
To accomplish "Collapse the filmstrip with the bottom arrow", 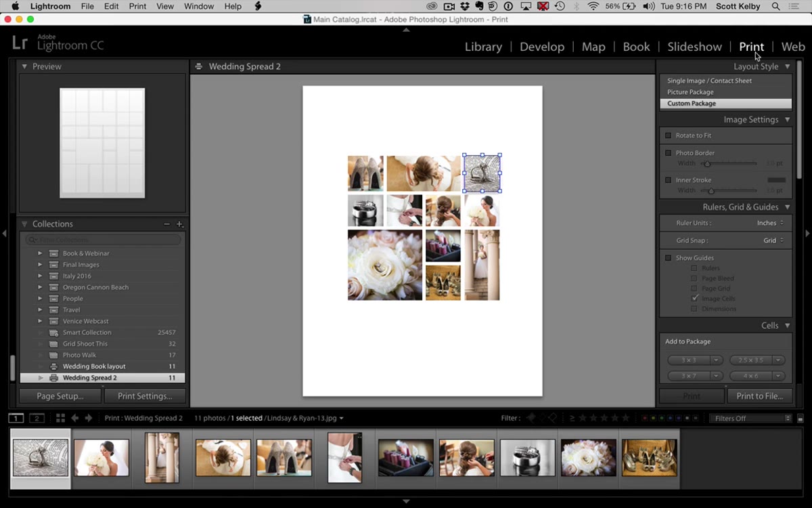I will (406, 501).
